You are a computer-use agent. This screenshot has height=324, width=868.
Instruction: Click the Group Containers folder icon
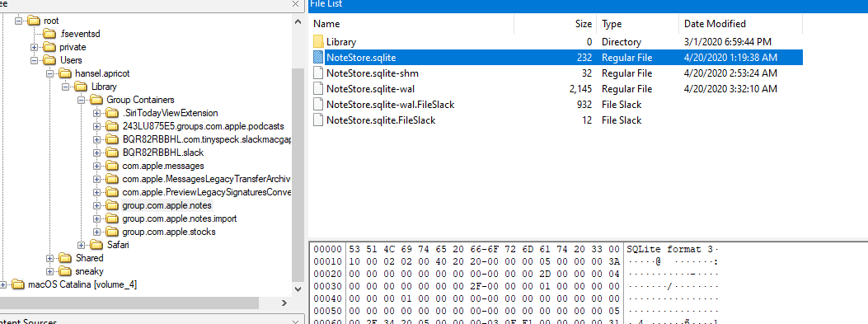coord(97,100)
